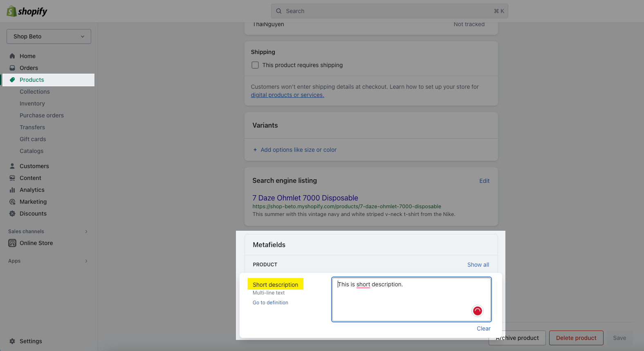Clear the Short description metafield
The height and width of the screenshot is (351, 644).
pos(484,328)
